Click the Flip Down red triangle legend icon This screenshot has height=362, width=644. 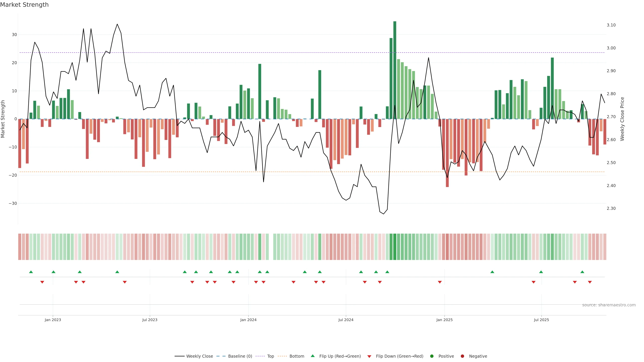click(x=369, y=356)
